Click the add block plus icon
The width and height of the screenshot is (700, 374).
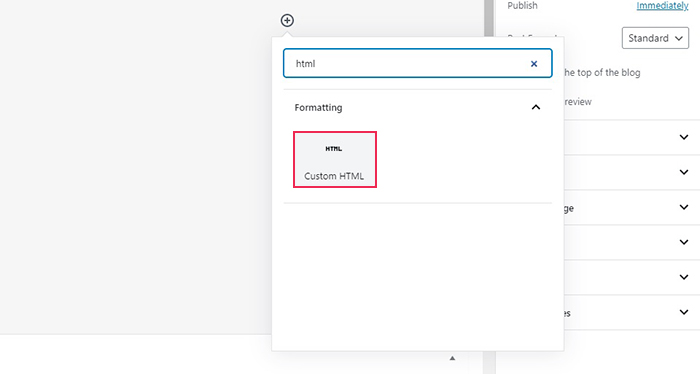[287, 21]
